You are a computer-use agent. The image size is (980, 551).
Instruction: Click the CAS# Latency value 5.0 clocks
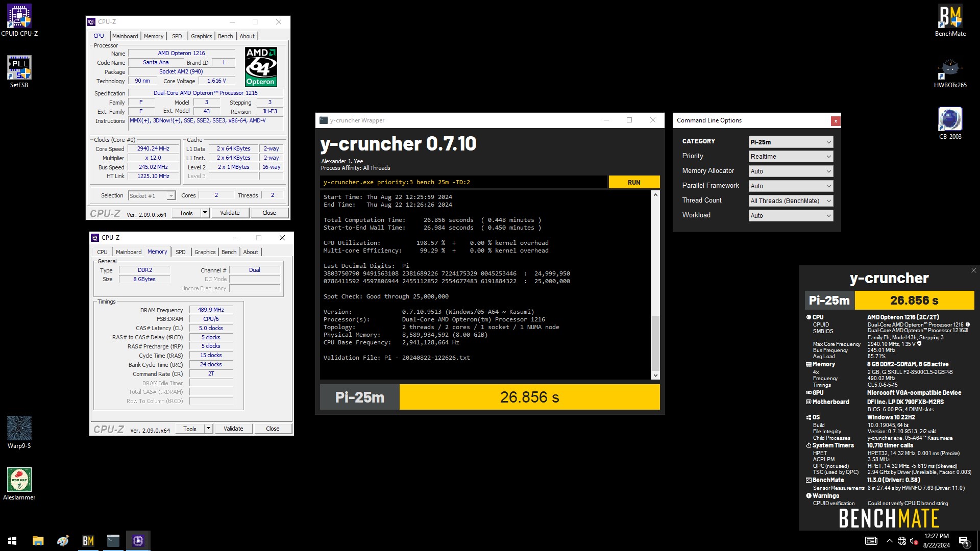tap(211, 328)
